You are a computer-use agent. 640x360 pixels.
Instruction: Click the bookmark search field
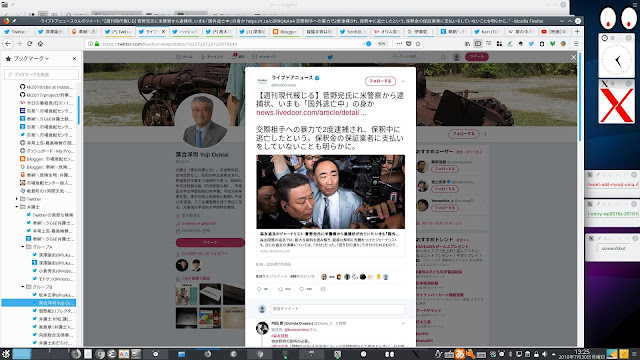click(41, 74)
